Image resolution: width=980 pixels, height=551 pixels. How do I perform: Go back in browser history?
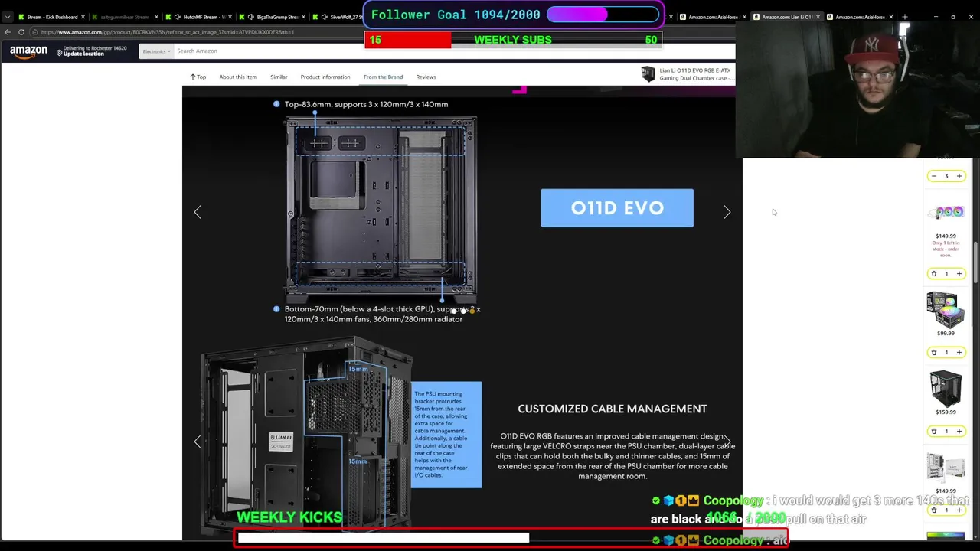point(8,32)
